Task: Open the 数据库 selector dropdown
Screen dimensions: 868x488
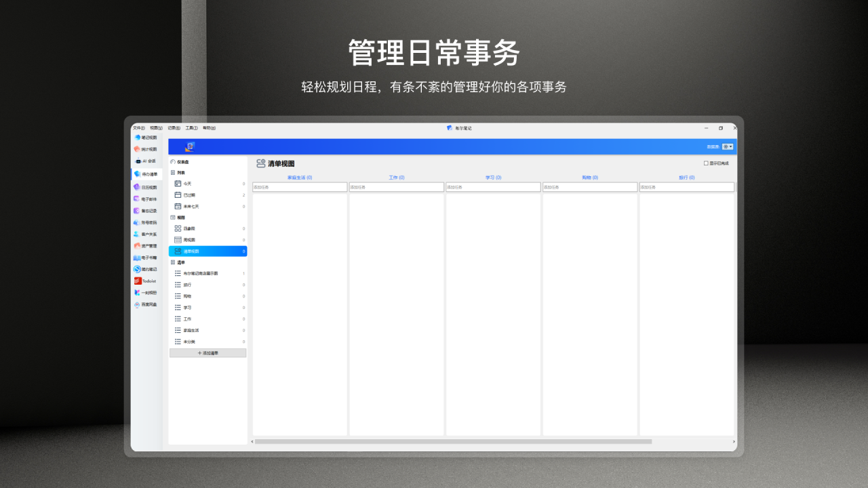Action: tap(726, 146)
